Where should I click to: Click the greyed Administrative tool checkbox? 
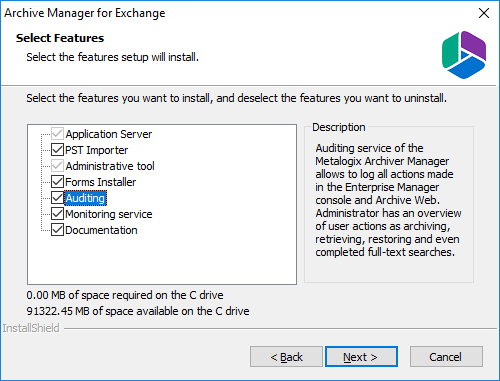[x=57, y=166]
